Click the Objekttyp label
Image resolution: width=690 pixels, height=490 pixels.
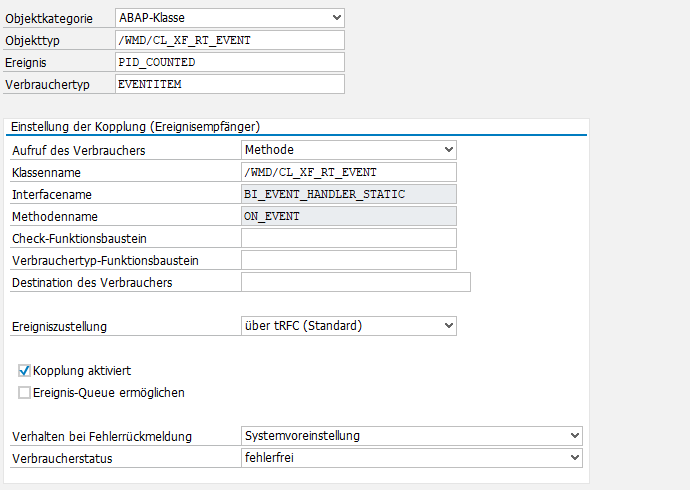coord(33,40)
